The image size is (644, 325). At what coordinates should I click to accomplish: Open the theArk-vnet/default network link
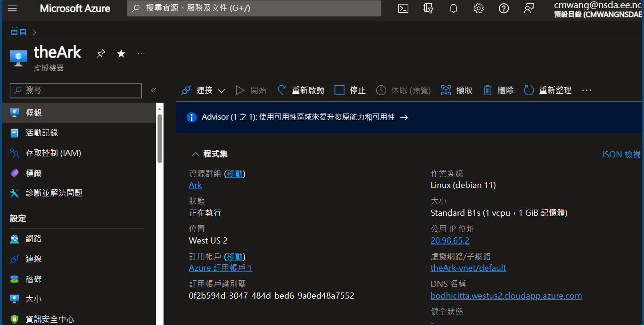tap(468, 268)
